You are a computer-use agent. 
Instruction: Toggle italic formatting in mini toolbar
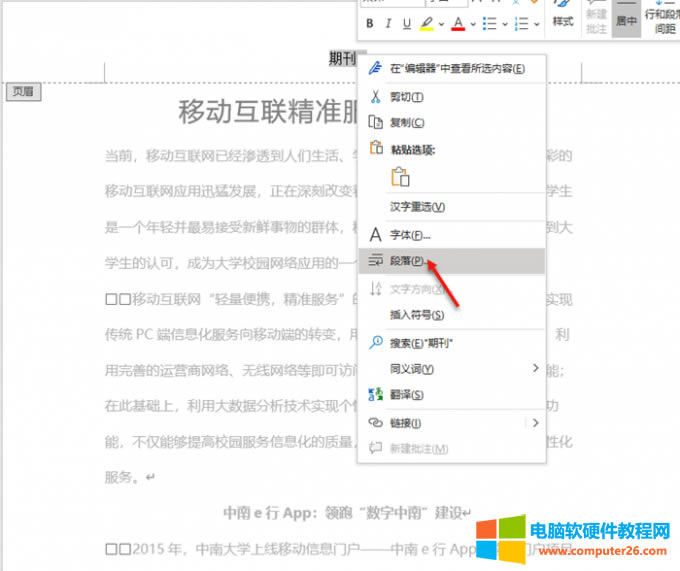pos(389,23)
